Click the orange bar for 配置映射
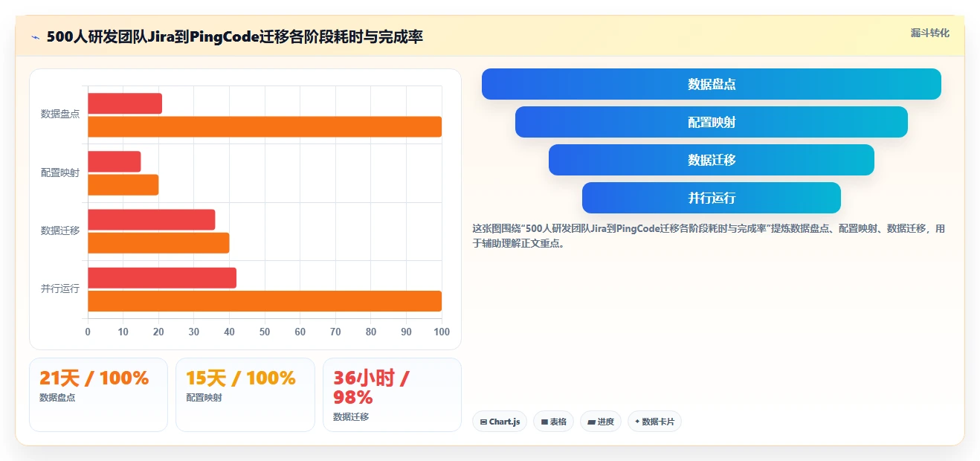The image size is (980, 461). (123, 184)
